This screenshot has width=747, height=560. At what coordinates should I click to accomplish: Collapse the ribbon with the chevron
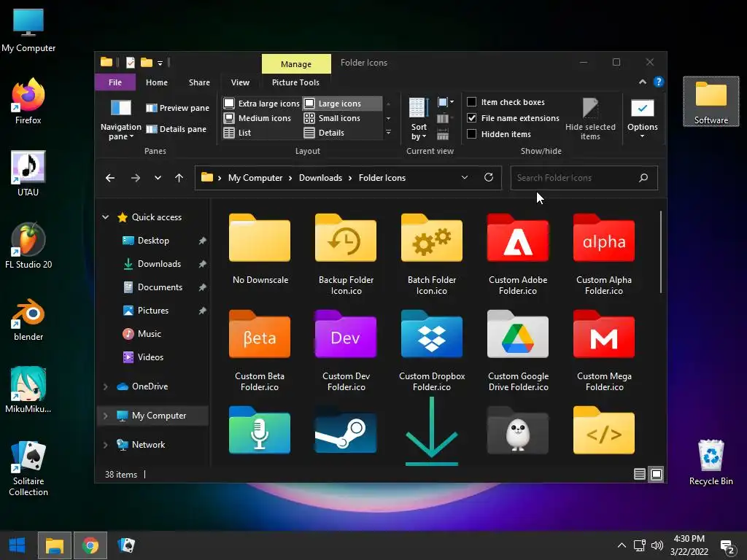643,82
